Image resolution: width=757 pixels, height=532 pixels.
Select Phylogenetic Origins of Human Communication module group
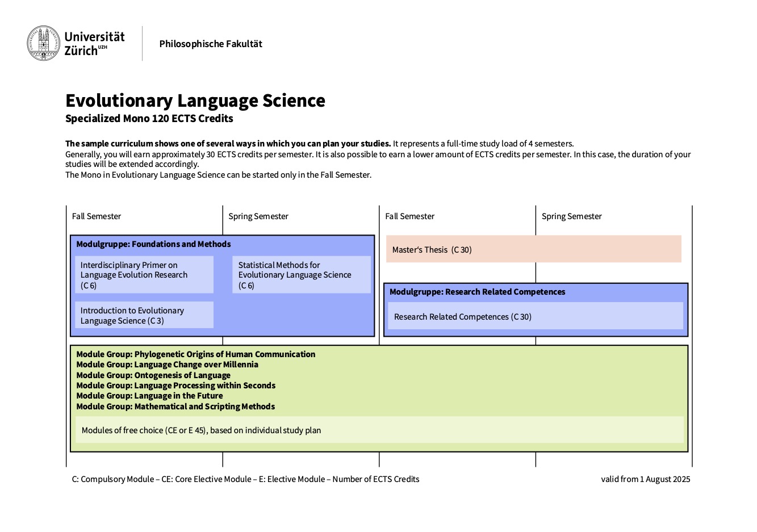tap(195, 354)
